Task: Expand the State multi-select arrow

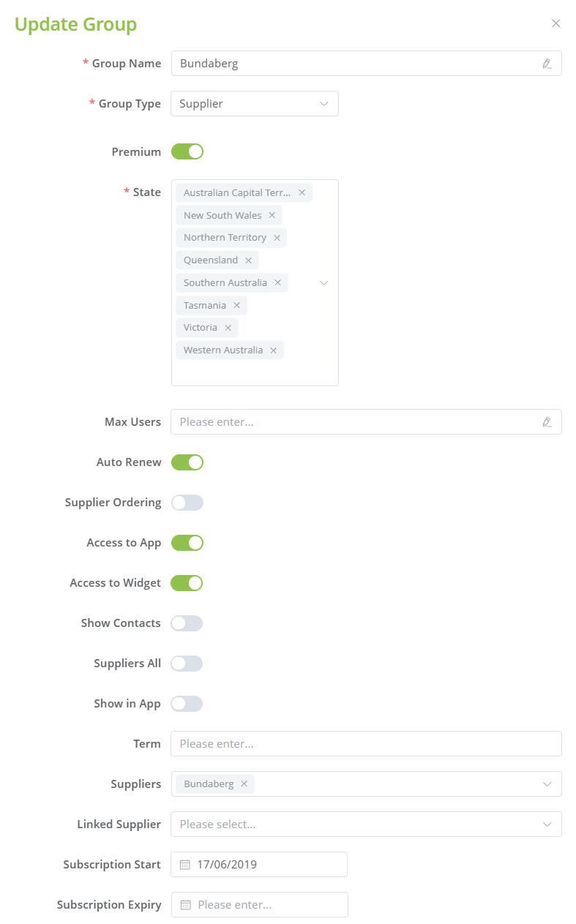Action: pyautogui.click(x=323, y=283)
